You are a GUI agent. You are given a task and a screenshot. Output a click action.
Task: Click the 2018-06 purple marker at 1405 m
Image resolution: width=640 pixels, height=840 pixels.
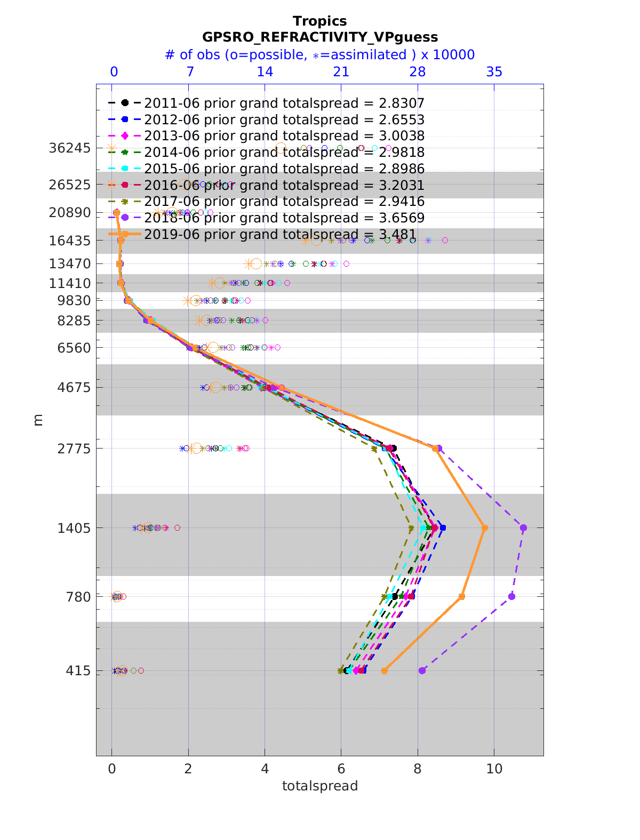(x=523, y=527)
